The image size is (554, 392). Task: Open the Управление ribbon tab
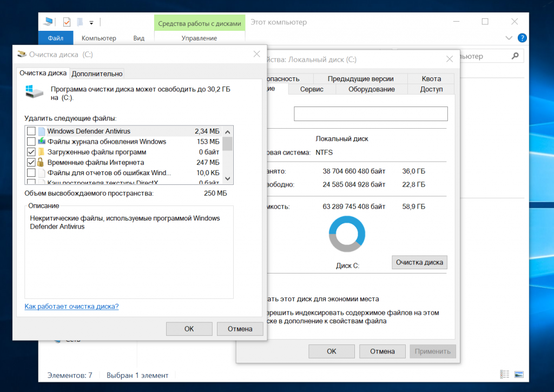[199, 38]
